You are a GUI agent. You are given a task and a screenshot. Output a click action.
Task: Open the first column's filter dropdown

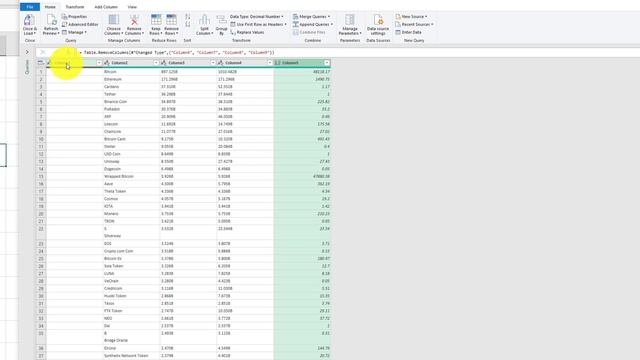tap(99, 63)
